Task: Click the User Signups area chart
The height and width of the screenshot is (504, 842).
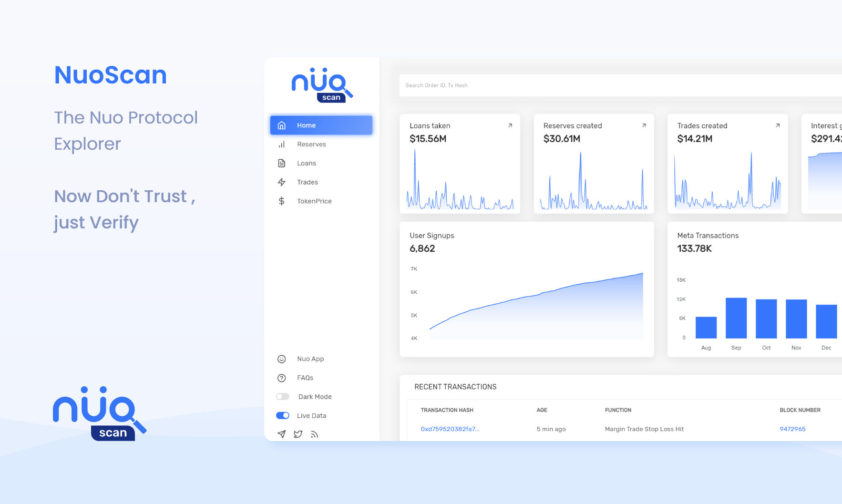Action: [x=536, y=306]
